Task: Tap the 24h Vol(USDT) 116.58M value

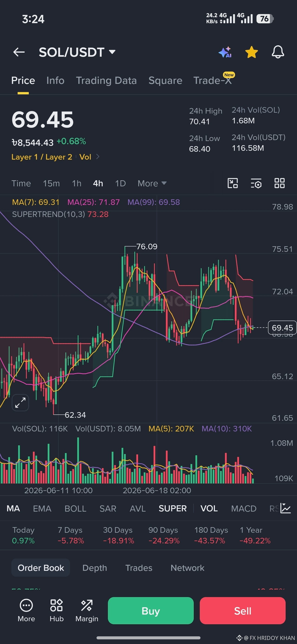Action: click(248, 148)
